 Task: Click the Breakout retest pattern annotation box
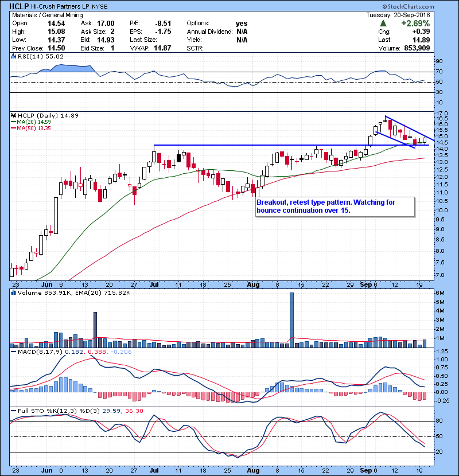coord(336,206)
